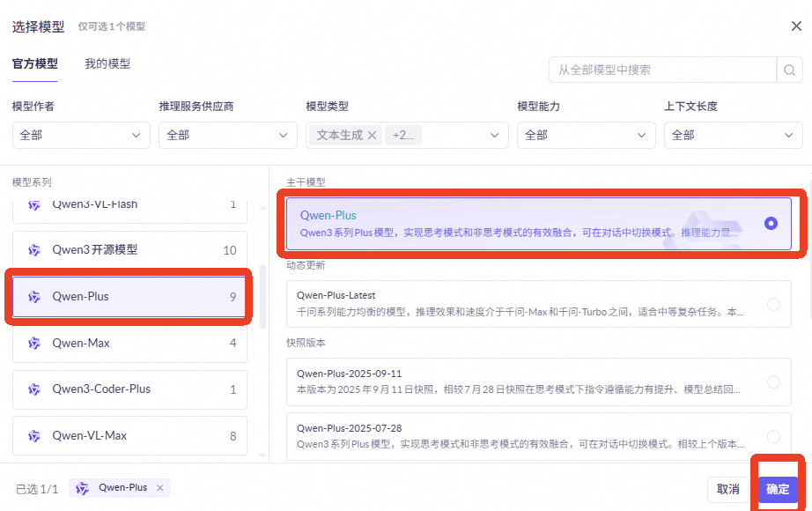Click the 取消 cancel button
The image size is (812, 511).
[727, 489]
